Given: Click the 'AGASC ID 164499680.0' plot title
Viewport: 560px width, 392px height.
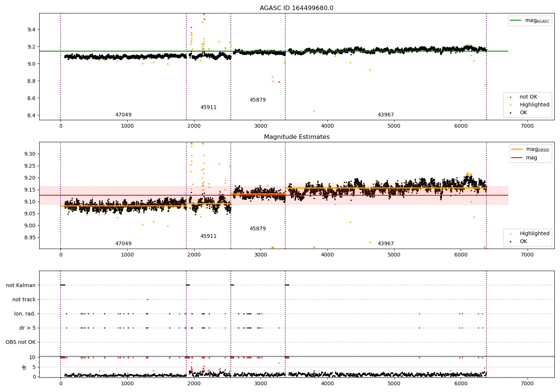Looking at the screenshot, I should click(x=296, y=8).
